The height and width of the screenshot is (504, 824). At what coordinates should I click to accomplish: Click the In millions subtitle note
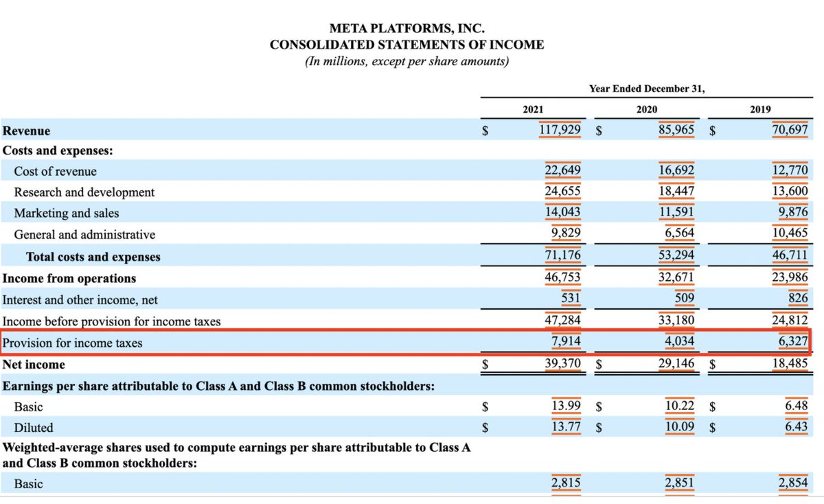[x=407, y=62]
